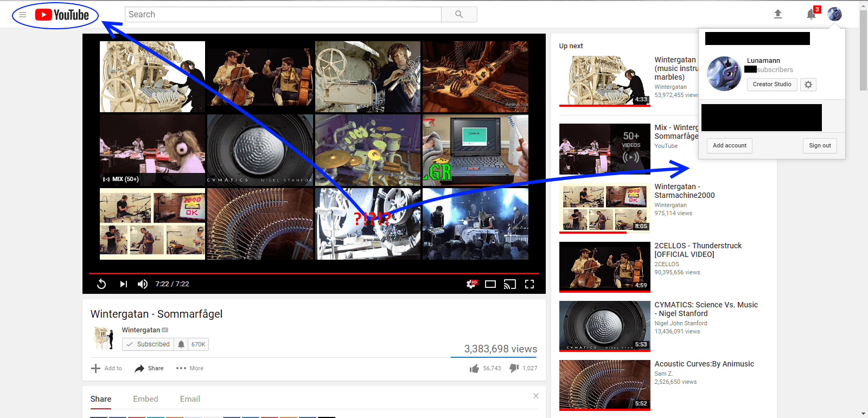Open the Creator Studio
868x418 pixels.
point(772,85)
